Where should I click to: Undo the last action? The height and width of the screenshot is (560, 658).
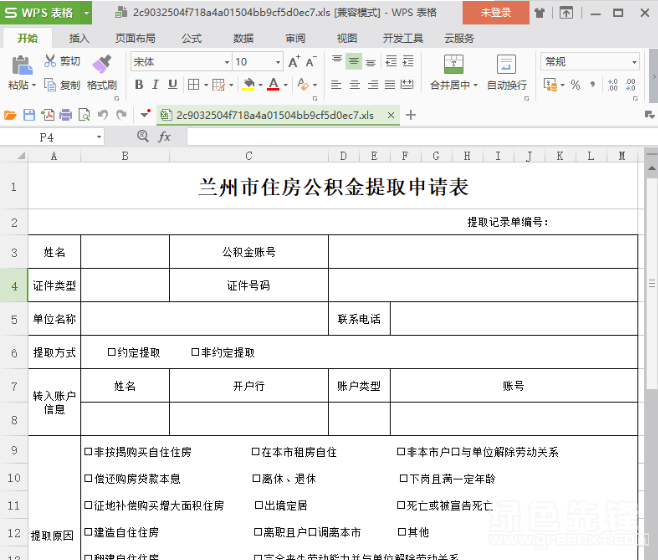(103, 115)
